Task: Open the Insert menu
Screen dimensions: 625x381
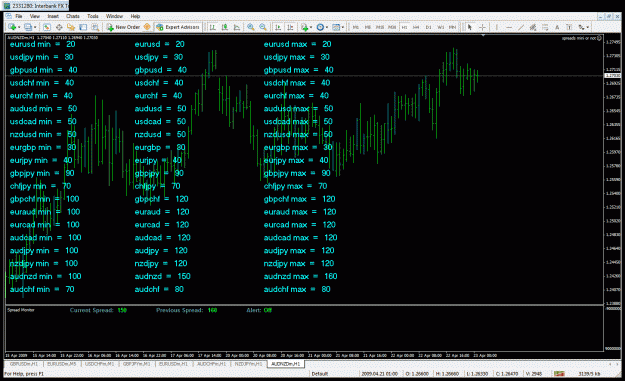Action: [53, 16]
